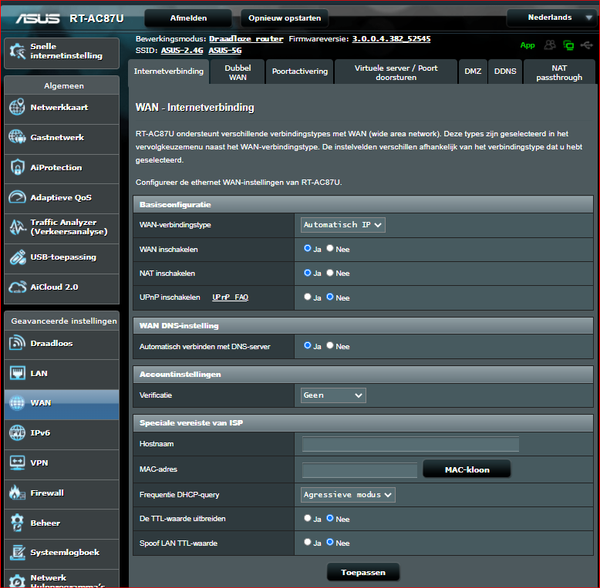Switch to the DDNS tab
Viewport: 600px width, 588px height.
pyautogui.click(x=505, y=72)
